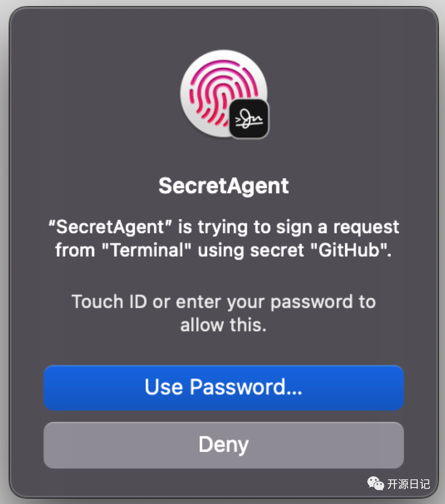This screenshot has height=504, width=445.
Task: Click the "using secret" words in the message
Action: (251, 251)
